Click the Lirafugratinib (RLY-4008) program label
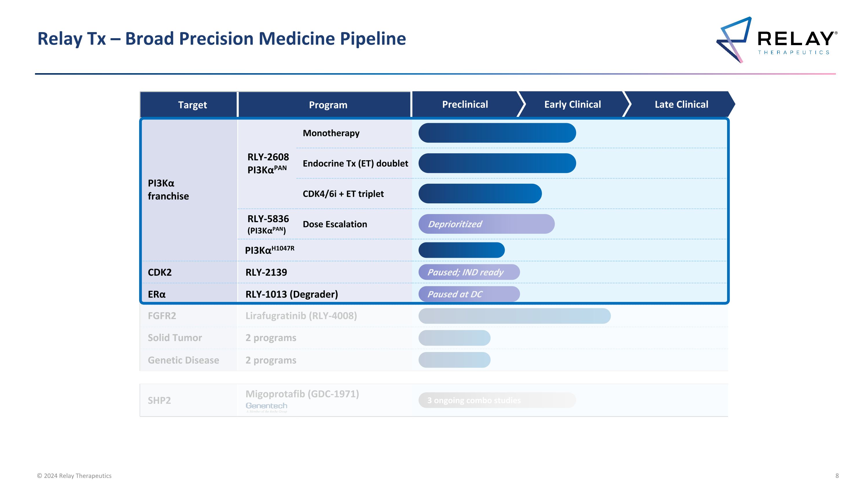Image resolution: width=868 pixels, height=488 pixels. 301,316
